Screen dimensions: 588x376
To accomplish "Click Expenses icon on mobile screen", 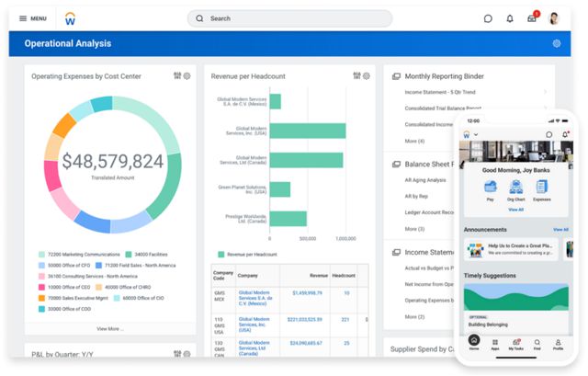I will pos(542,187).
